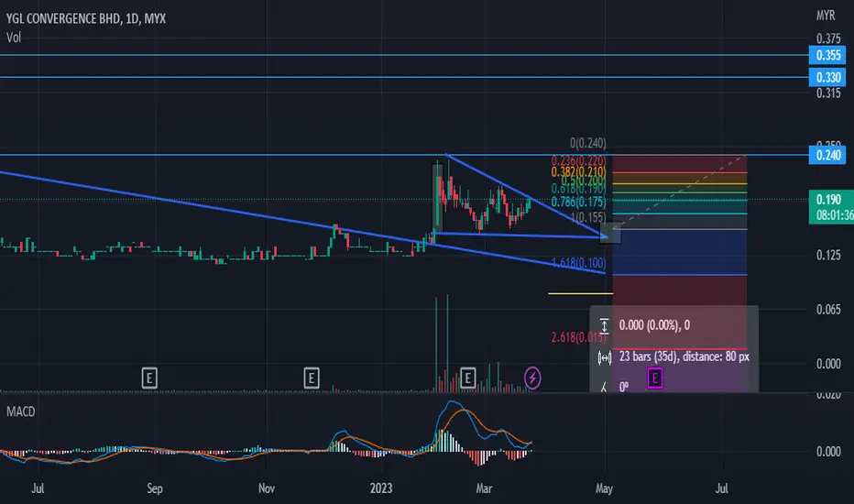Click the 0.786(0.175) Fibonacci level label
854x504 pixels.
[x=578, y=203]
